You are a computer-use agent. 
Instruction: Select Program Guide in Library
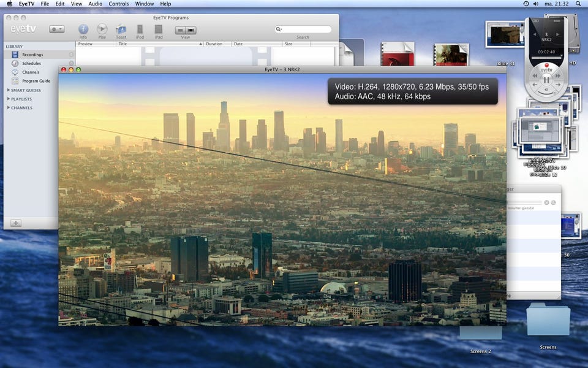pyautogui.click(x=36, y=81)
